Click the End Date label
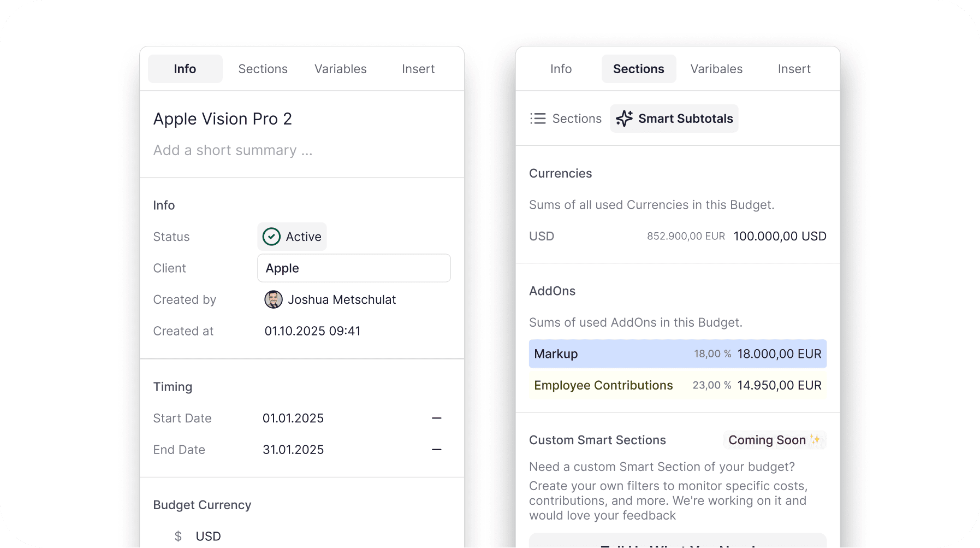 click(x=179, y=450)
